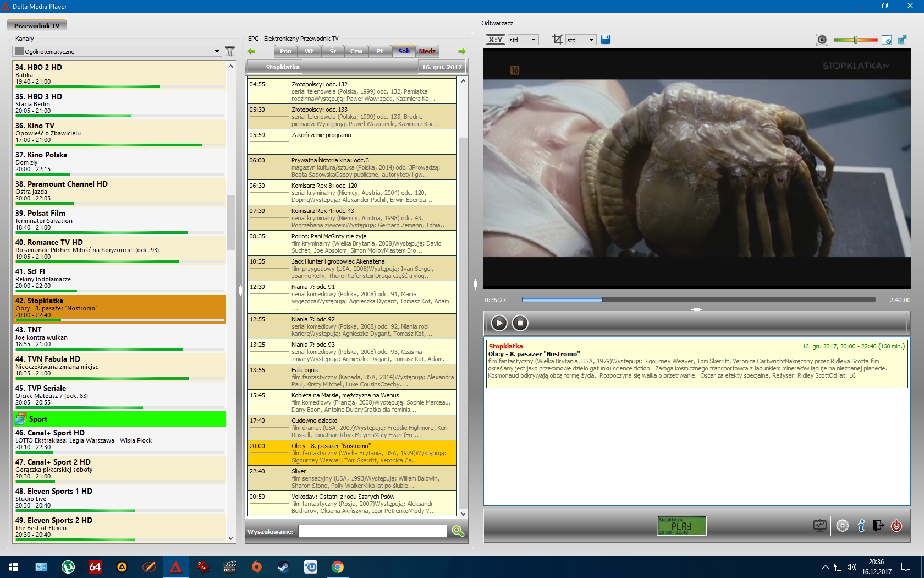This screenshot has width=924, height=578.
Task: Open Google Chrome from the taskbar
Action: point(338,567)
